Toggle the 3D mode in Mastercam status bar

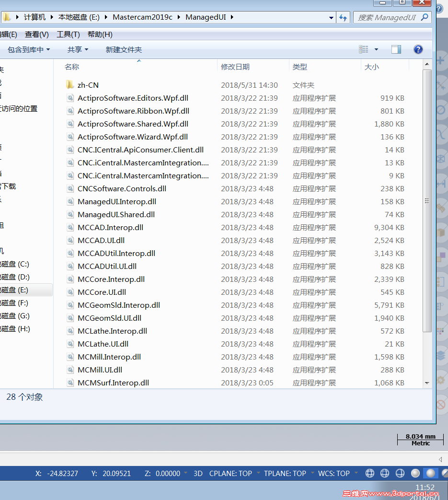click(x=198, y=473)
